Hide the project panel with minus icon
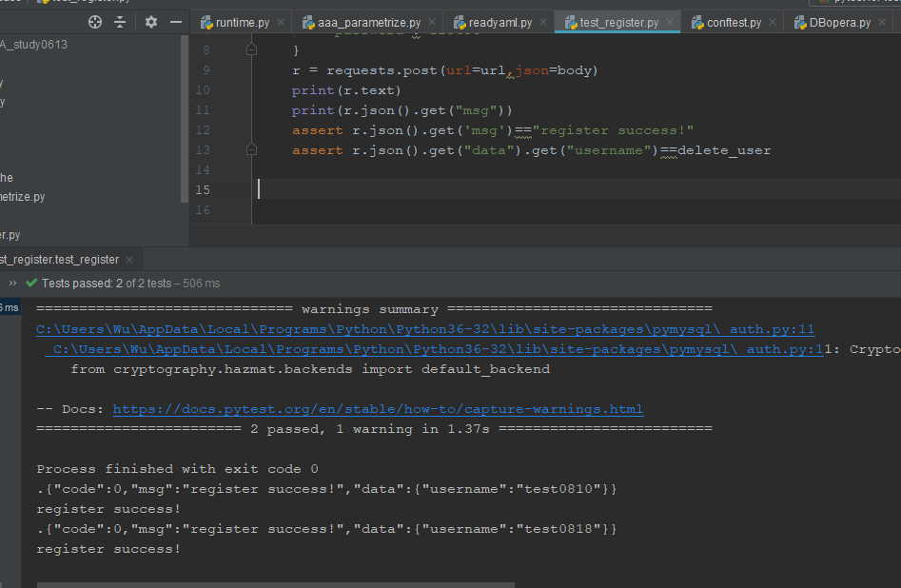 [x=176, y=22]
